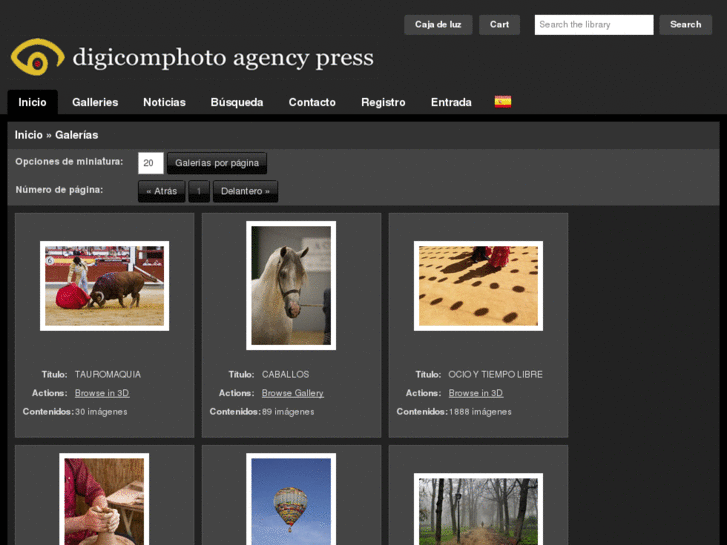Image resolution: width=727 pixels, height=545 pixels.
Task: Click Browse in 3D for TAUROMAQUIA
Action: coord(102,393)
